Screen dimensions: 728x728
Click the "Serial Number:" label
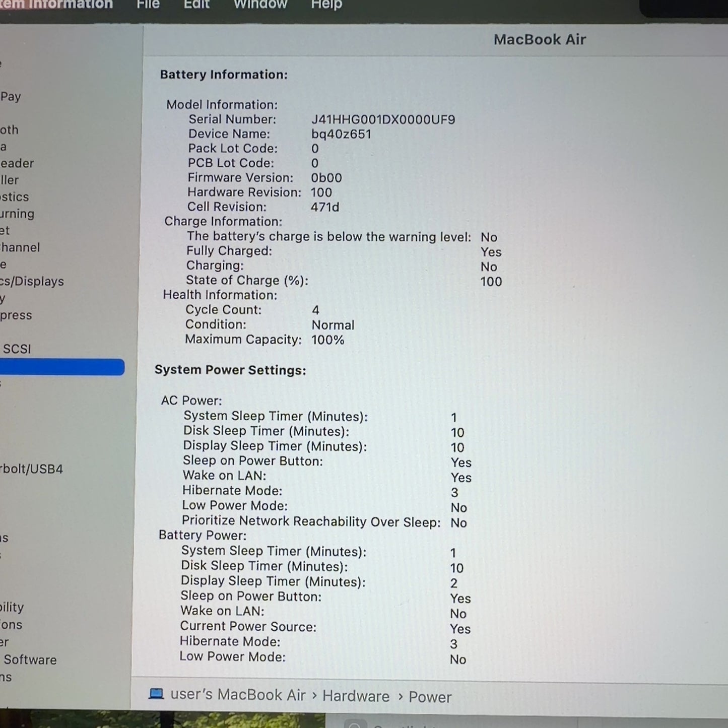pos(232,119)
